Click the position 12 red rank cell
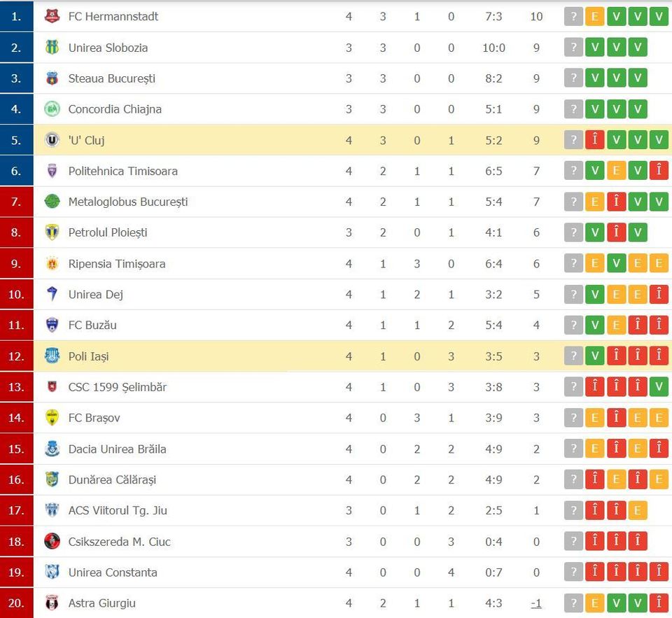 [17, 356]
